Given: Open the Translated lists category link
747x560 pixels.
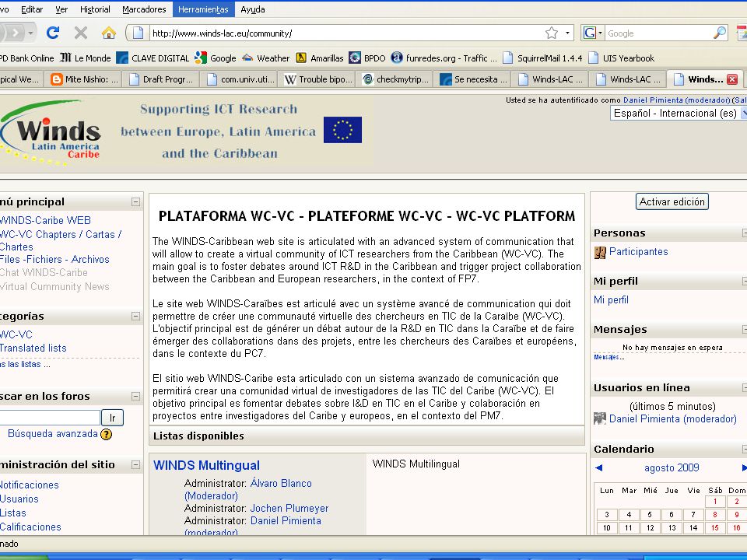Looking at the screenshot, I should tap(33, 348).
